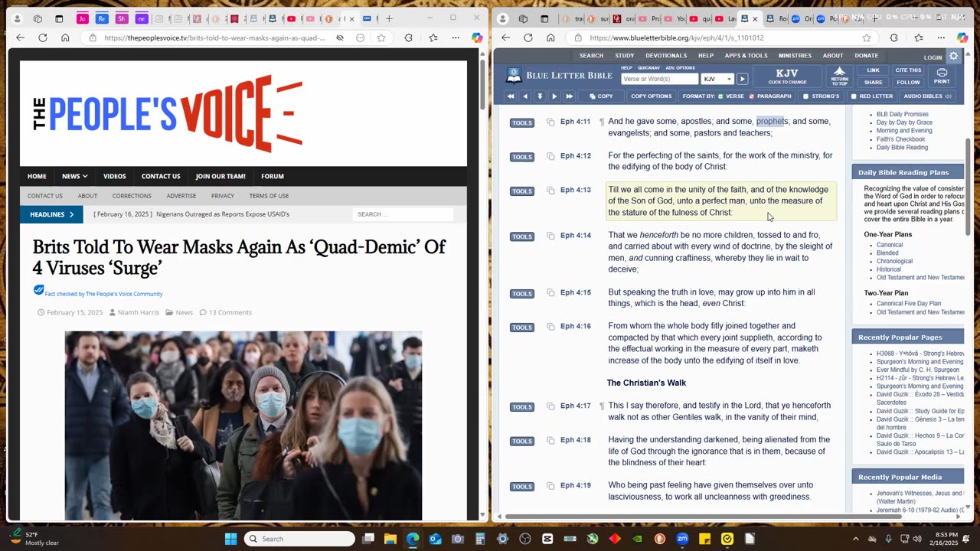Open the Forum page on People's Voice
980x551 pixels.
(x=273, y=176)
